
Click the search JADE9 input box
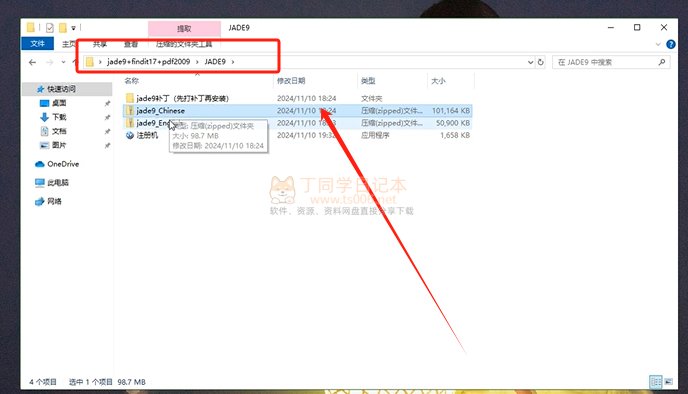(606, 62)
